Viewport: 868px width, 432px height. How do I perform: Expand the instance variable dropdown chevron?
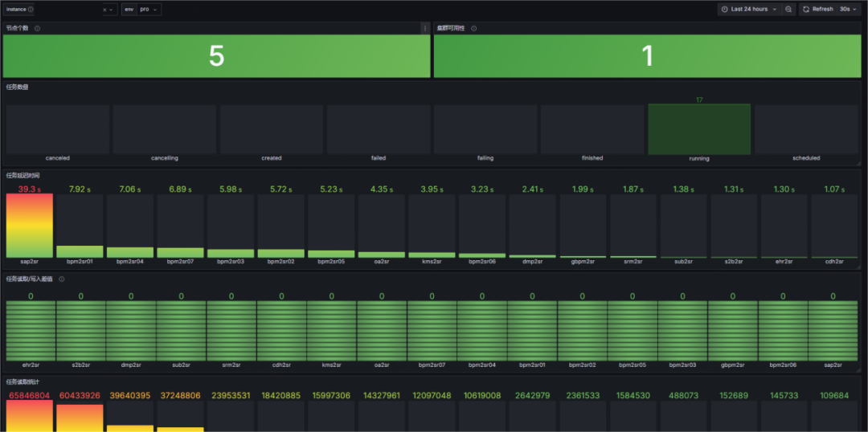click(x=111, y=10)
